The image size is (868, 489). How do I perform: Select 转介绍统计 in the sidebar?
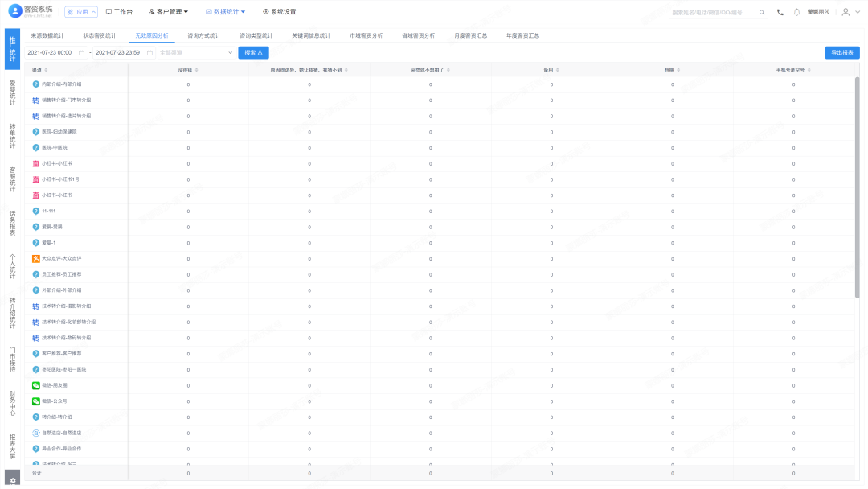point(12,313)
